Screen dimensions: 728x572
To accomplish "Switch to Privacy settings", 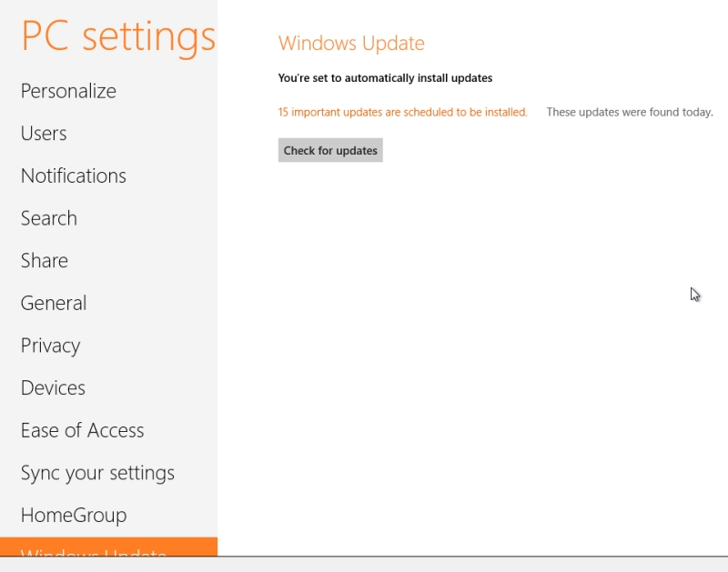I will [50, 346].
